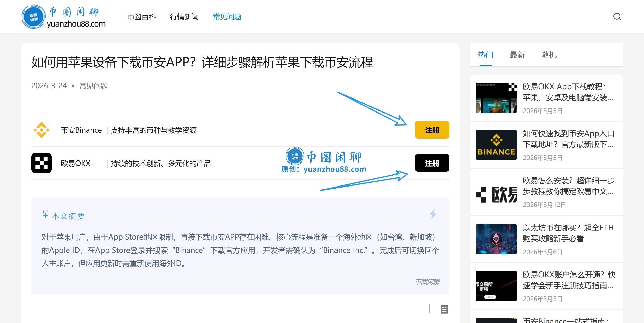644x323 pixels.
Task: Click the OKX checkerboard logo icon
Action: pos(41,163)
